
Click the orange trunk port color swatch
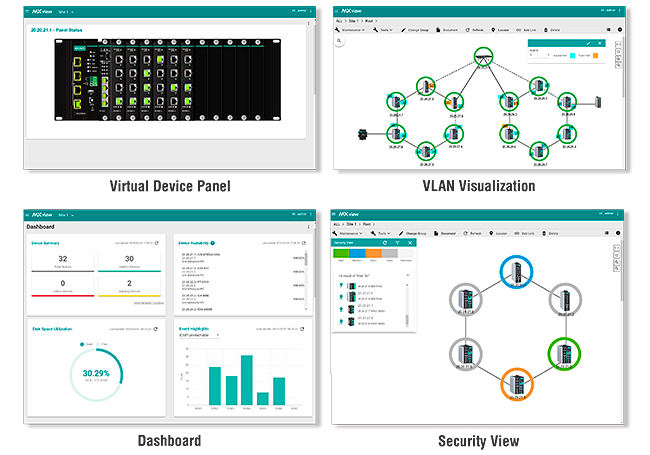click(x=595, y=56)
